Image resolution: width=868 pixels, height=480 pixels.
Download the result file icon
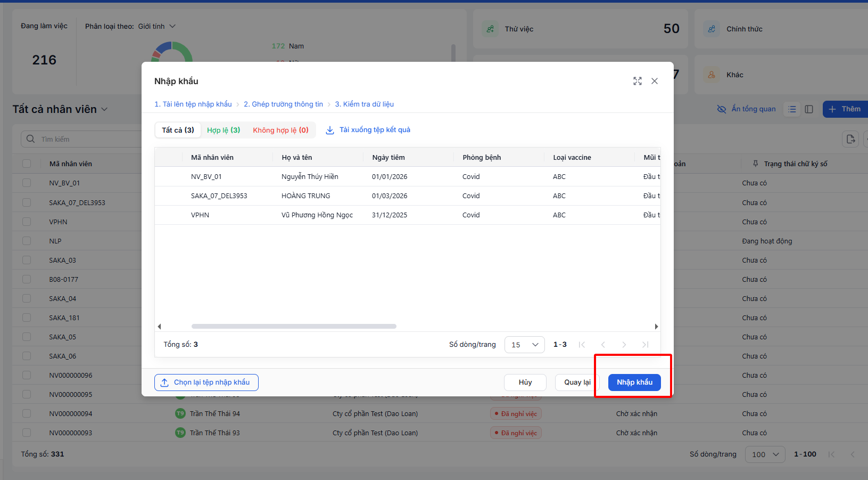tap(330, 130)
